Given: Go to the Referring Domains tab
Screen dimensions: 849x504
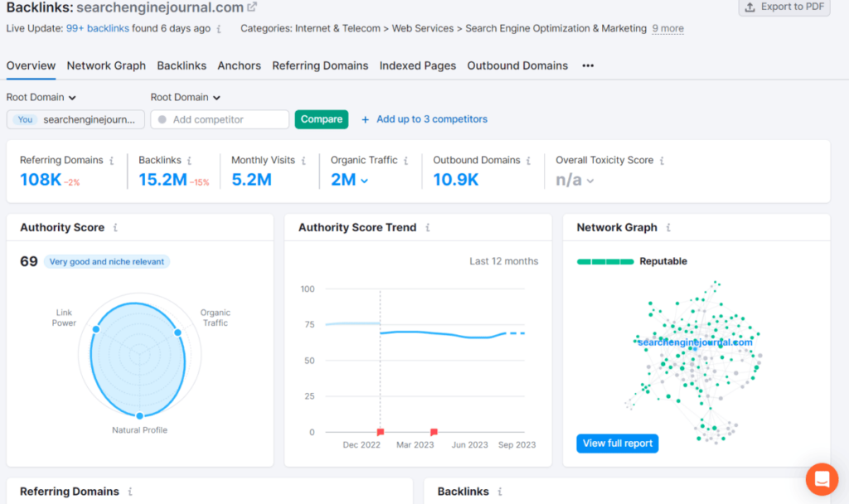Looking at the screenshot, I should tap(320, 65).
